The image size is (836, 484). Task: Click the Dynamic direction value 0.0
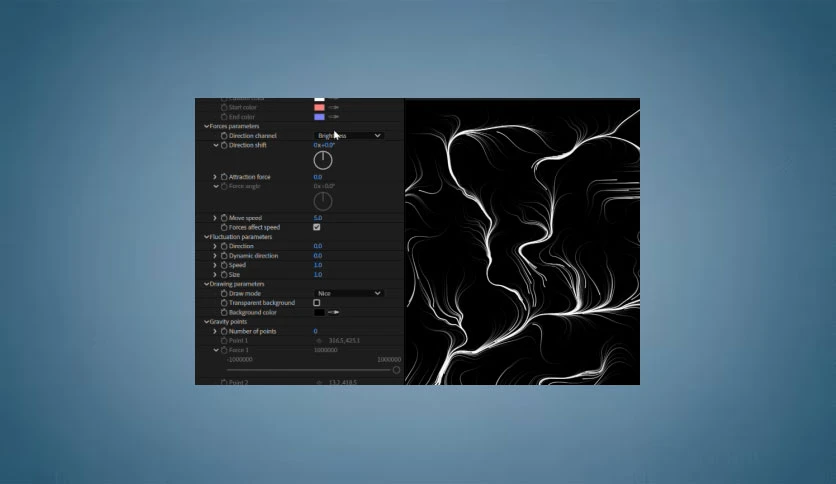tap(318, 256)
